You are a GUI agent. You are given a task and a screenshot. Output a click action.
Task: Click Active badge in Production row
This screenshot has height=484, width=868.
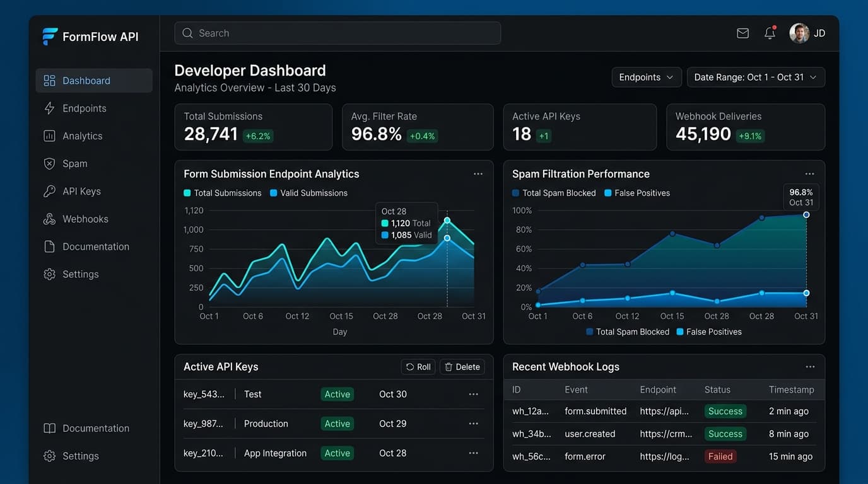click(x=337, y=424)
